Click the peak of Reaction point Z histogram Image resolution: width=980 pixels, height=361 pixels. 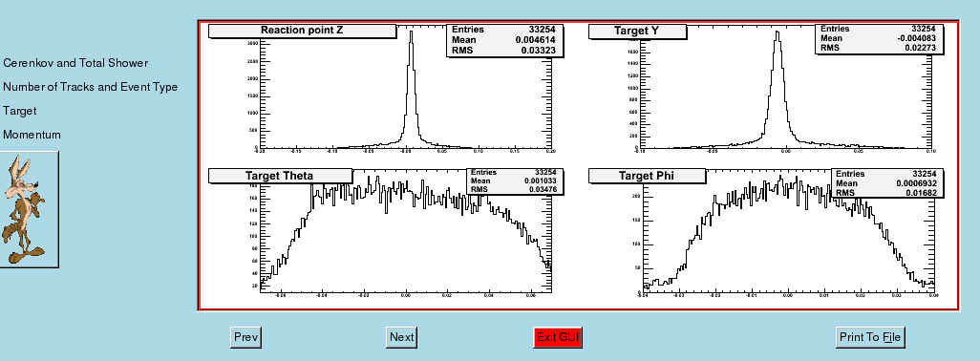point(411,32)
